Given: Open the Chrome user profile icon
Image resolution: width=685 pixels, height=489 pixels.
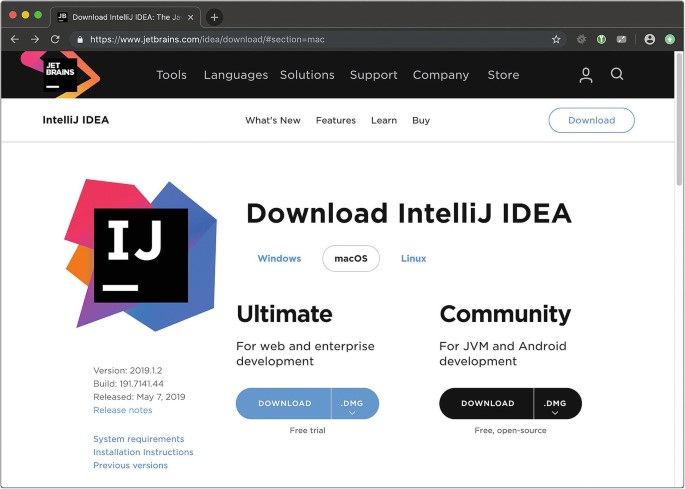Looking at the screenshot, I should tap(650, 39).
